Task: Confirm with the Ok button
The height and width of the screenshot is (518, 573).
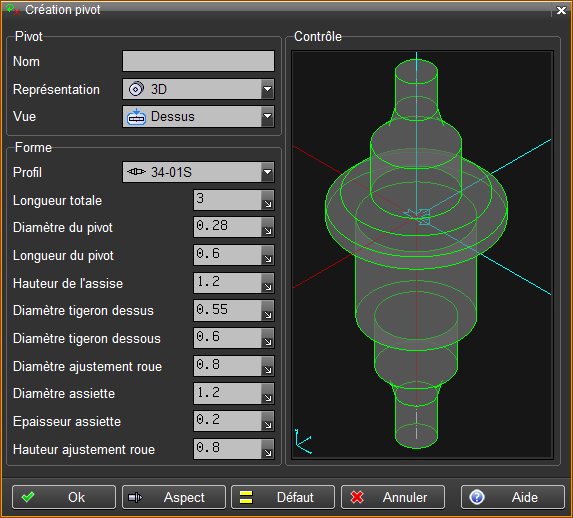Action: [64, 497]
